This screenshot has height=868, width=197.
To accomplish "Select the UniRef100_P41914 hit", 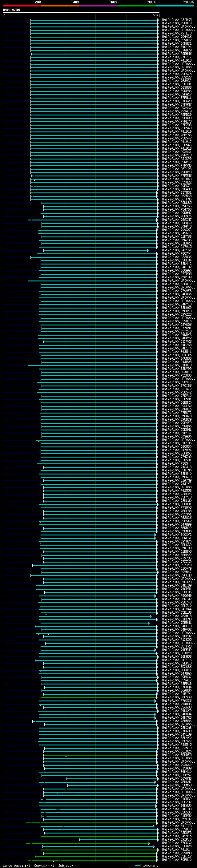I will point(176,850).
